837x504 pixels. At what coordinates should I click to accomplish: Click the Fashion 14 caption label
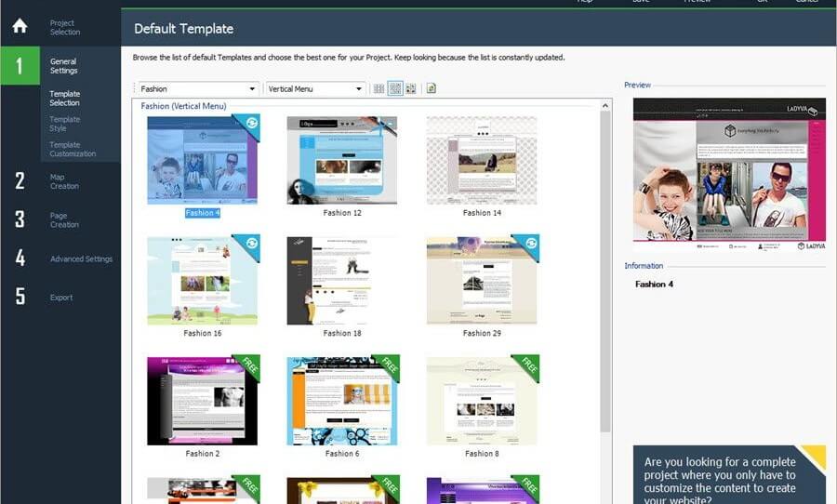482,213
